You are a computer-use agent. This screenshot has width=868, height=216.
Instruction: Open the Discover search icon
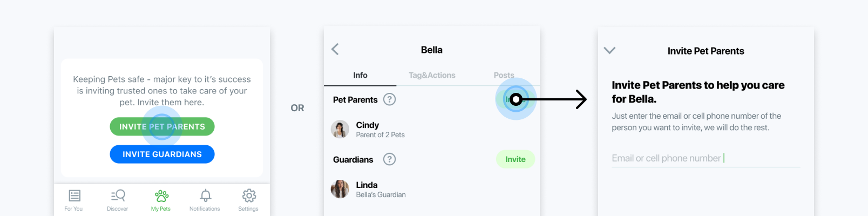(x=118, y=195)
